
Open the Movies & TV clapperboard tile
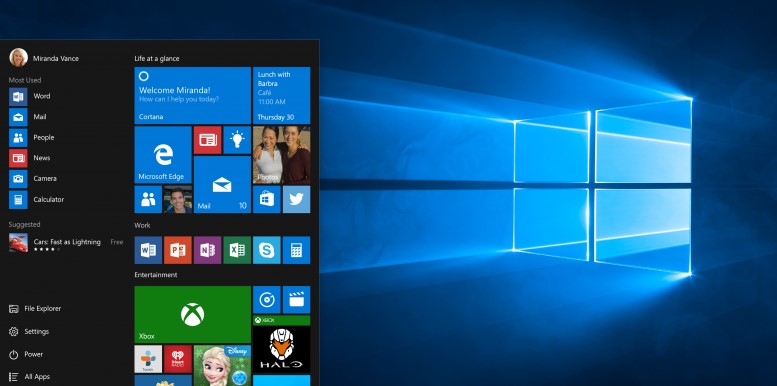tap(296, 299)
